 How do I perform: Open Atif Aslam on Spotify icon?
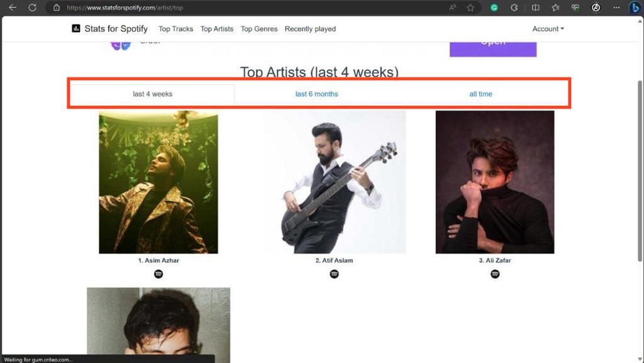335,274
